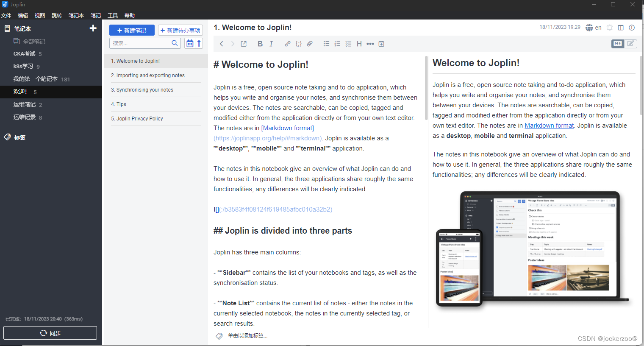This screenshot has width=644, height=346.
Task: Click the 18/11/2023 19:29 note timestamp
Action: tap(560, 27)
